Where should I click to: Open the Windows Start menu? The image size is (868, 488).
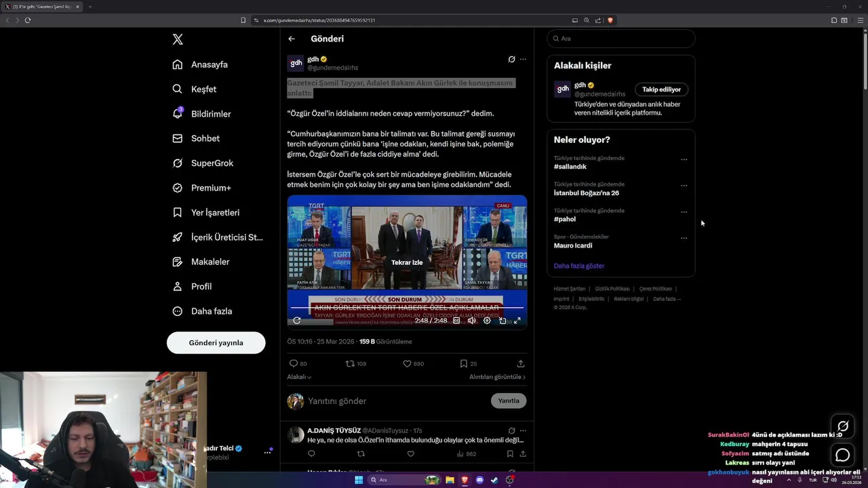[x=359, y=480]
